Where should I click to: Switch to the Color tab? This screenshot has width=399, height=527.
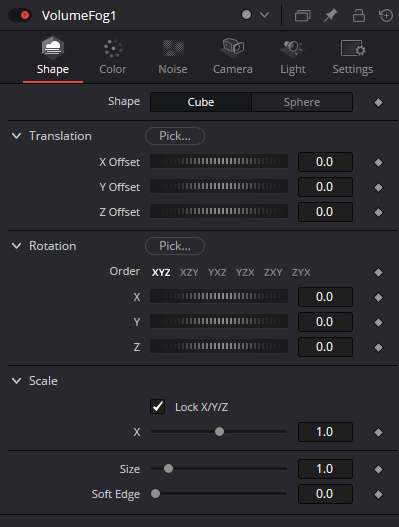[x=113, y=57]
